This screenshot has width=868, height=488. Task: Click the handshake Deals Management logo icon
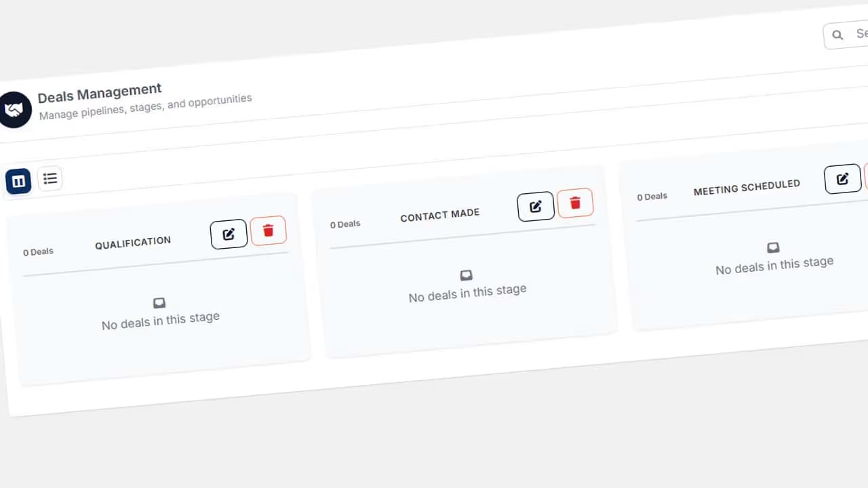point(15,108)
